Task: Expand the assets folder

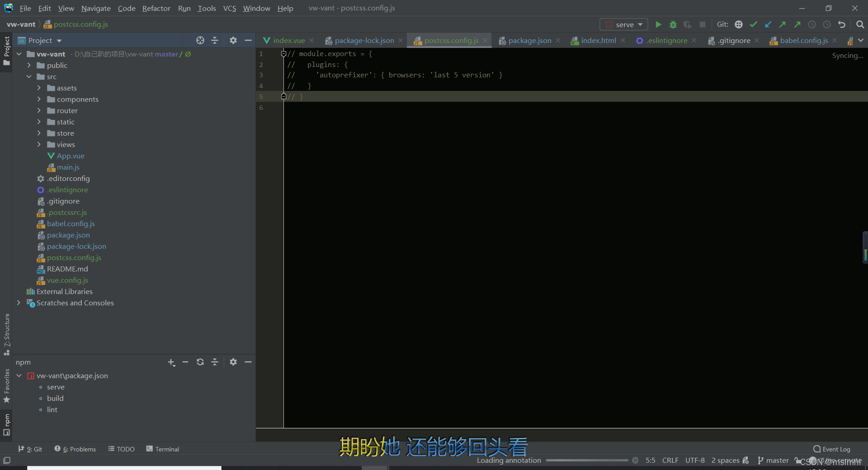Action: coord(39,88)
